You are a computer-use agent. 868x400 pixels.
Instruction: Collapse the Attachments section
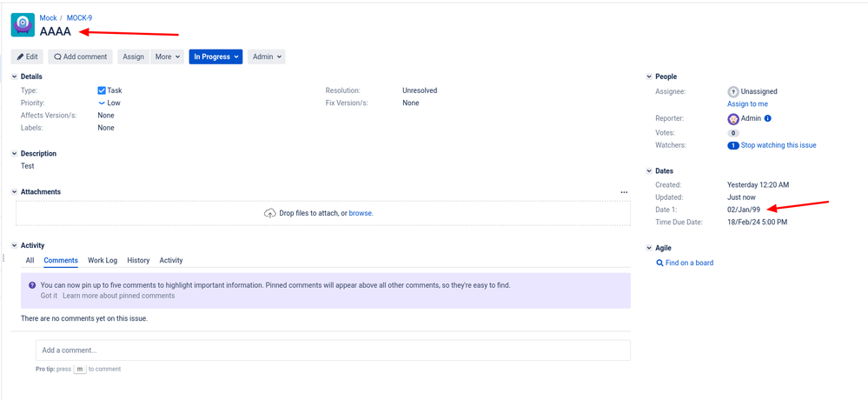pyautogui.click(x=15, y=191)
